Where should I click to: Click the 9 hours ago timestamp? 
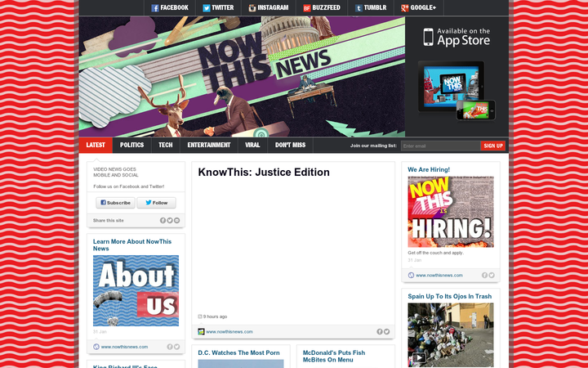(x=215, y=316)
